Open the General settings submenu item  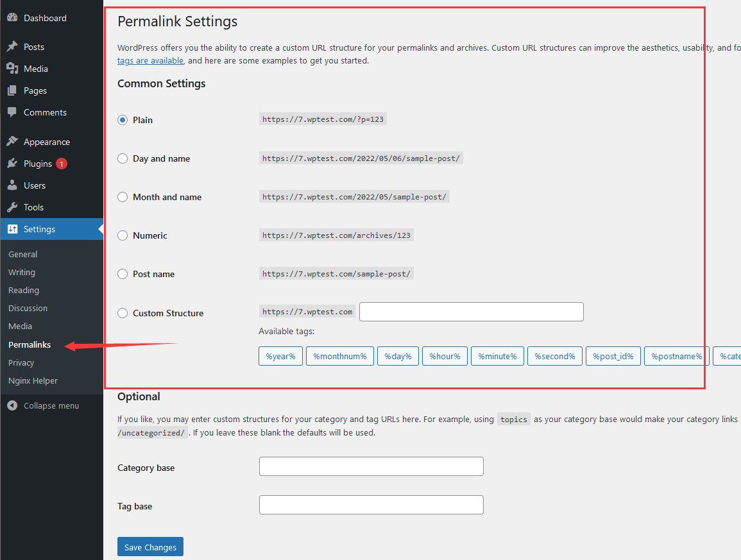pyautogui.click(x=23, y=254)
